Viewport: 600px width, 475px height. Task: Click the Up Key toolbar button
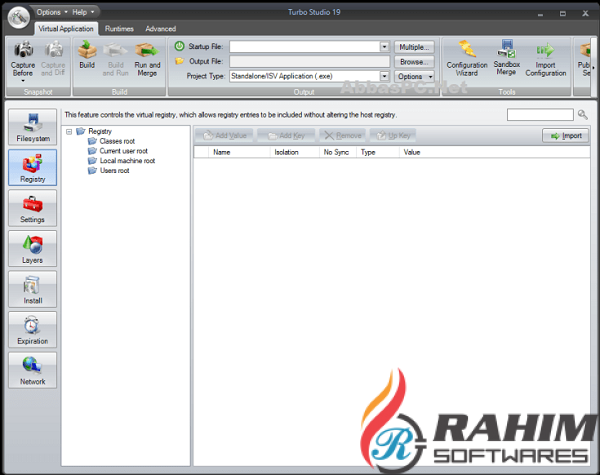coord(393,135)
